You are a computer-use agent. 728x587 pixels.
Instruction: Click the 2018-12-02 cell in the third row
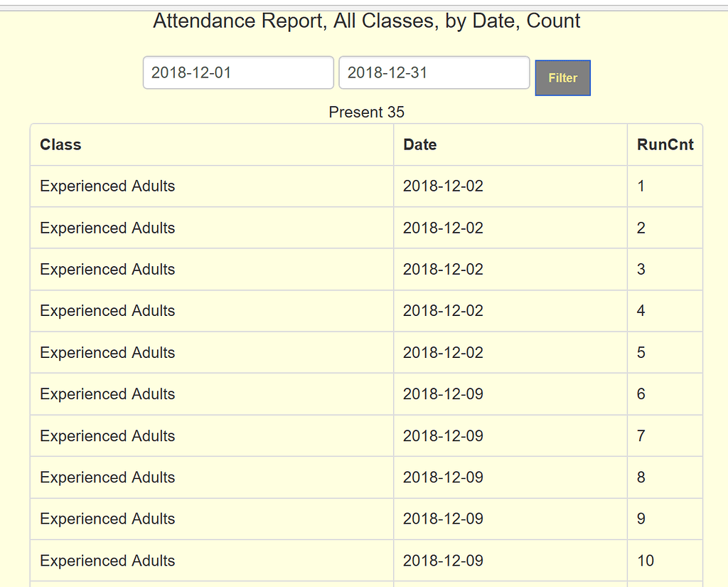tap(441, 269)
